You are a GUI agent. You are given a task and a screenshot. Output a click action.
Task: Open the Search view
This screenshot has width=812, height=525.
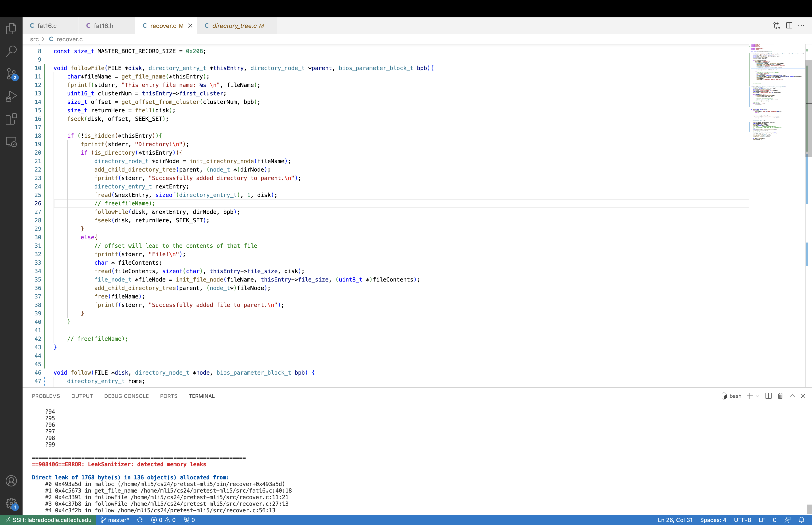tap(11, 51)
